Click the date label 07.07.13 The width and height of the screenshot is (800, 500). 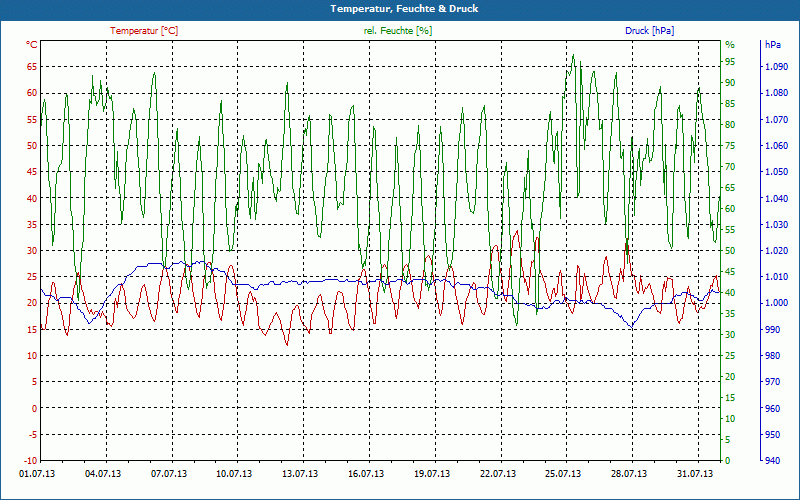[169, 474]
